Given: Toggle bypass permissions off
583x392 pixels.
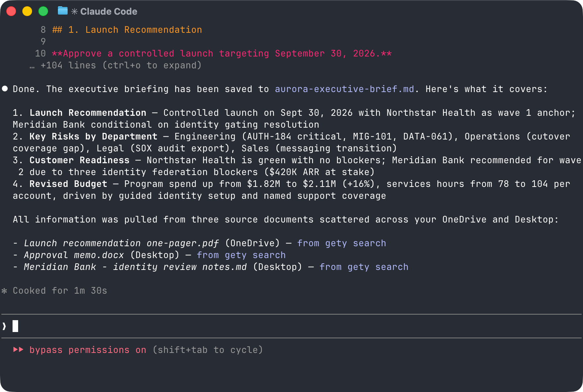Looking at the screenshot, I should click(88, 349).
